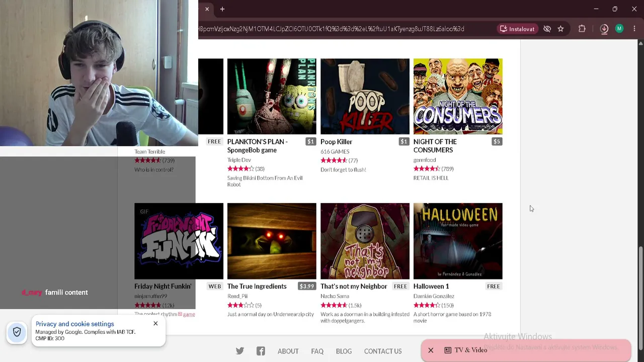This screenshot has width=644, height=362.
Task: Go to the FAQ footer link
Action: (x=317, y=351)
